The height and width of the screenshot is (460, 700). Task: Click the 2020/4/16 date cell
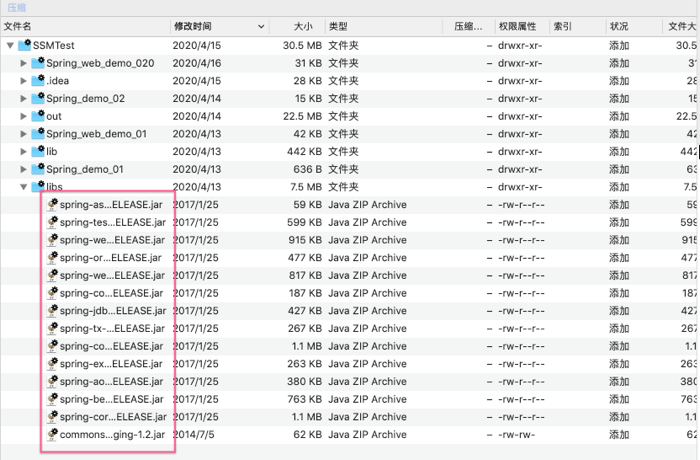[197, 63]
